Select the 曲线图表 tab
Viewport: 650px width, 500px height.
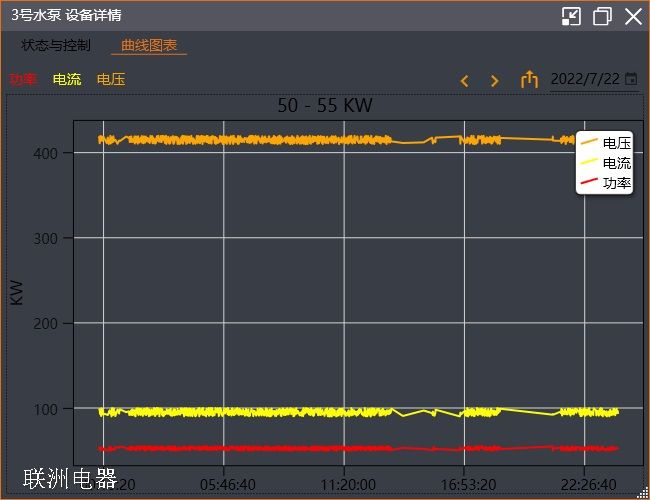coord(149,46)
